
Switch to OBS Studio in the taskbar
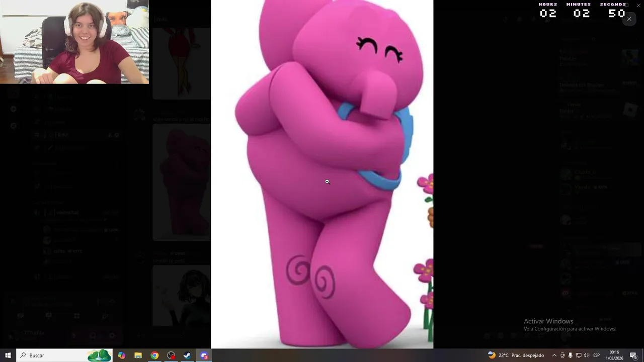click(x=171, y=355)
